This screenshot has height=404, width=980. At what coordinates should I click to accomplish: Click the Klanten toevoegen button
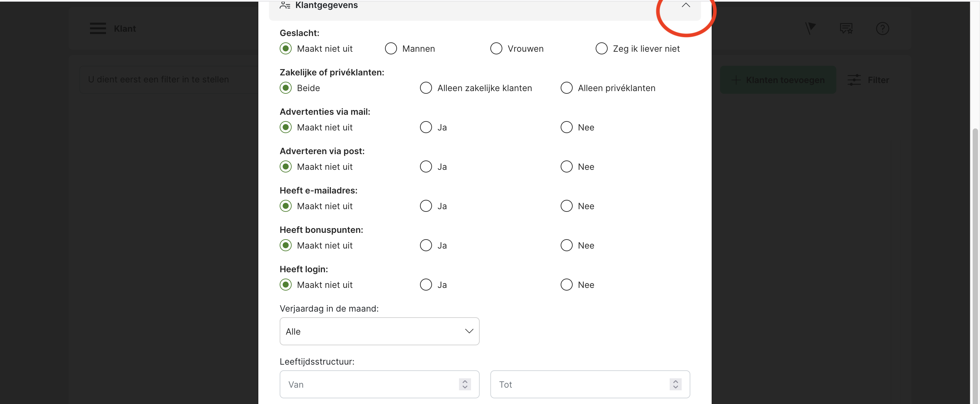pos(778,80)
